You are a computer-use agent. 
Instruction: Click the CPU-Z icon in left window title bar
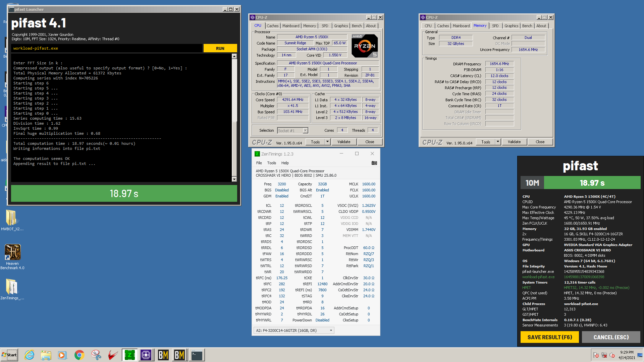pos(253,17)
